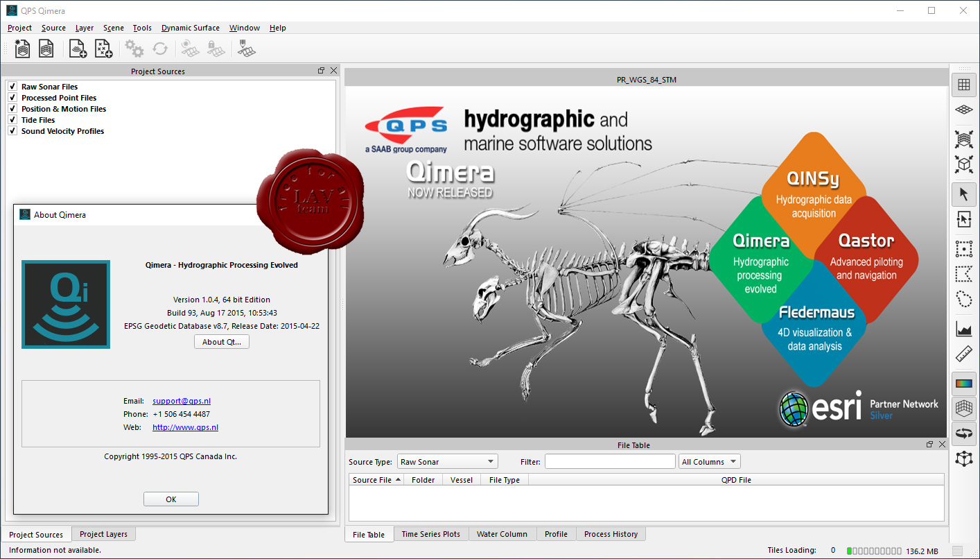Float the File Table panel
This screenshot has height=559, width=980.
click(x=929, y=445)
